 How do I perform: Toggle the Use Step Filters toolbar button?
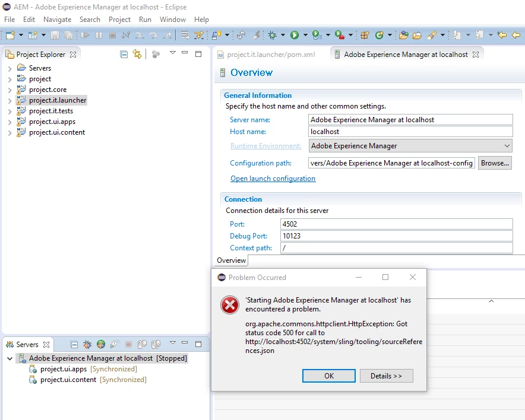[199, 35]
